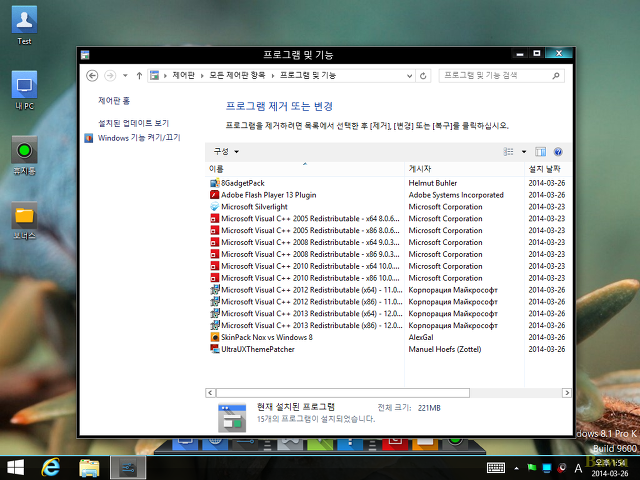Sort by 설치 날짜 column header
This screenshot has width=640, height=480.
click(547, 169)
